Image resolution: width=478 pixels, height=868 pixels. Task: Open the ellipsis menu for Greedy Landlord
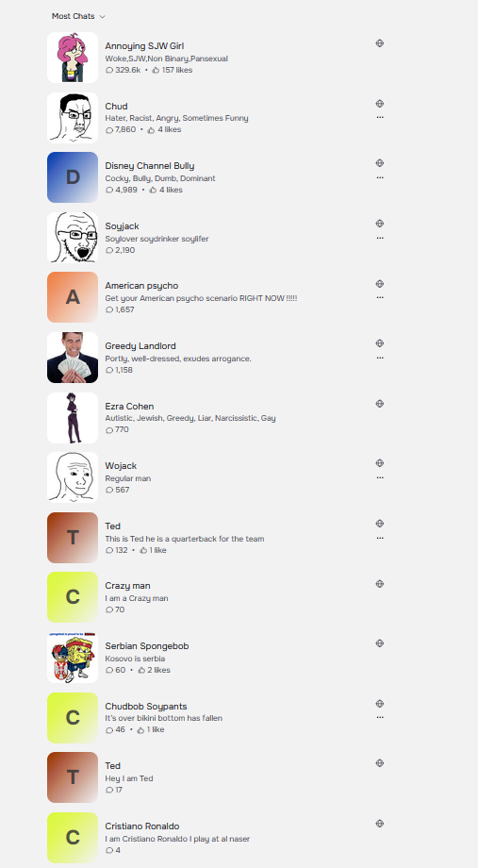pyautogui.click(x=380, y=358)
